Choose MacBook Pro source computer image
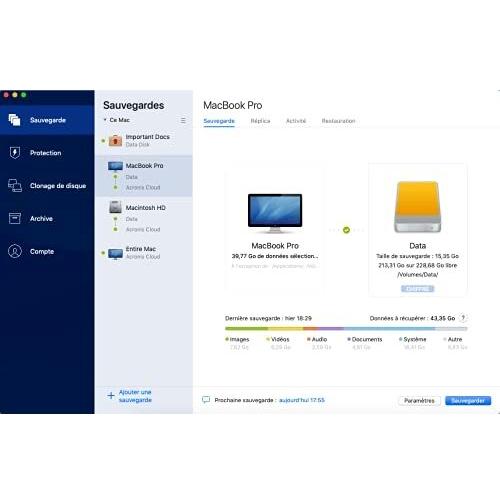The width and height of the screenshot is (500, 500). click(275, 213)
